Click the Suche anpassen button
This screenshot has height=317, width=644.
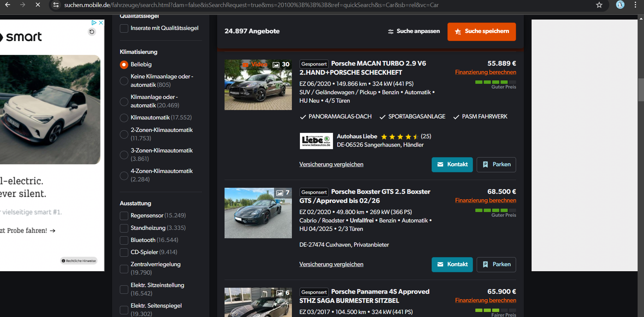(414, 31)
